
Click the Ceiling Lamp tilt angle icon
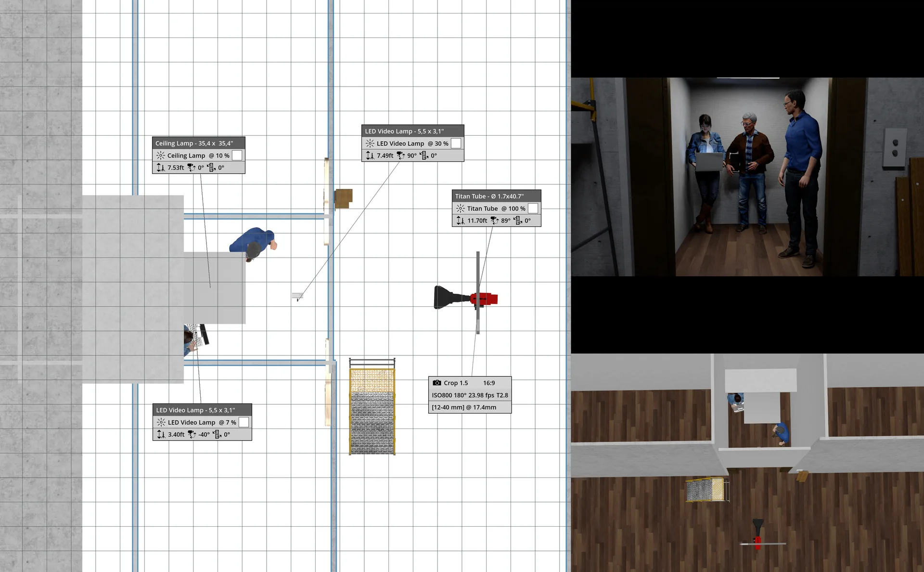[x=192, y=168]
